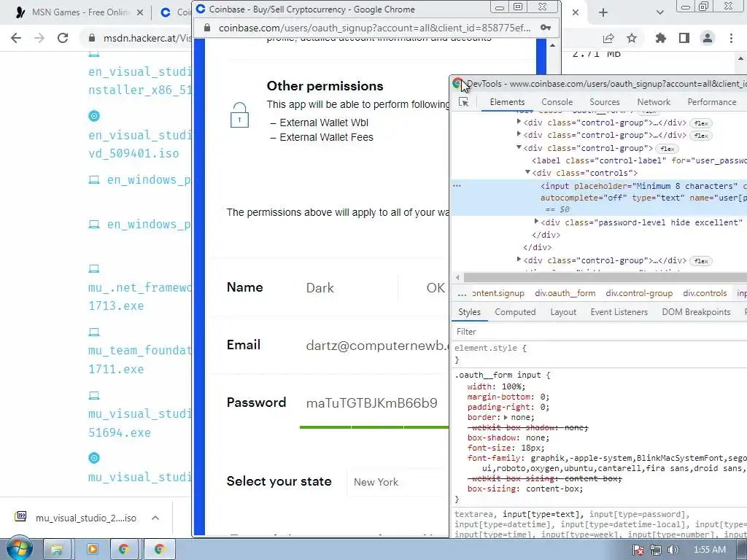This screenshot has width=747, height=560.
Task: Expand the second control-group div node
Action: coord(519,135)
